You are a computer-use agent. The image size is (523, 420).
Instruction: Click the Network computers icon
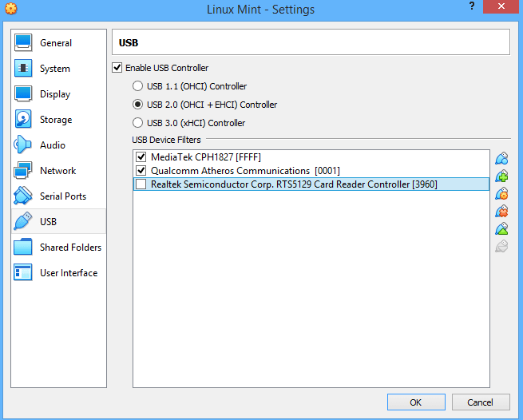point(23,170)
